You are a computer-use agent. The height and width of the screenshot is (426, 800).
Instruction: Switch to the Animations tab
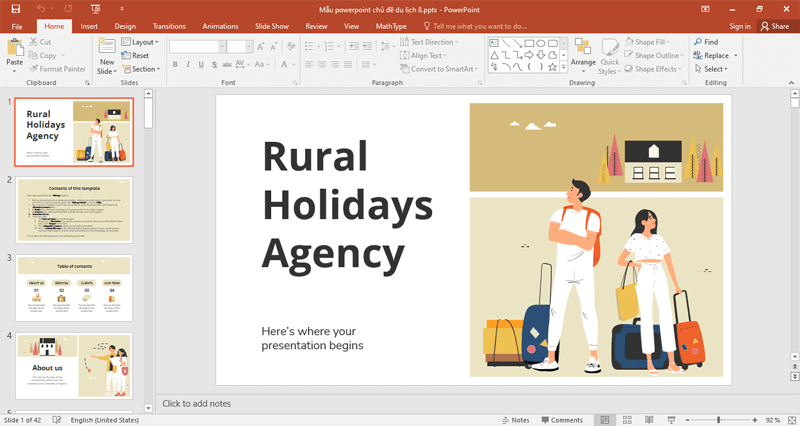pyautogui.click(x=220, y=26)
